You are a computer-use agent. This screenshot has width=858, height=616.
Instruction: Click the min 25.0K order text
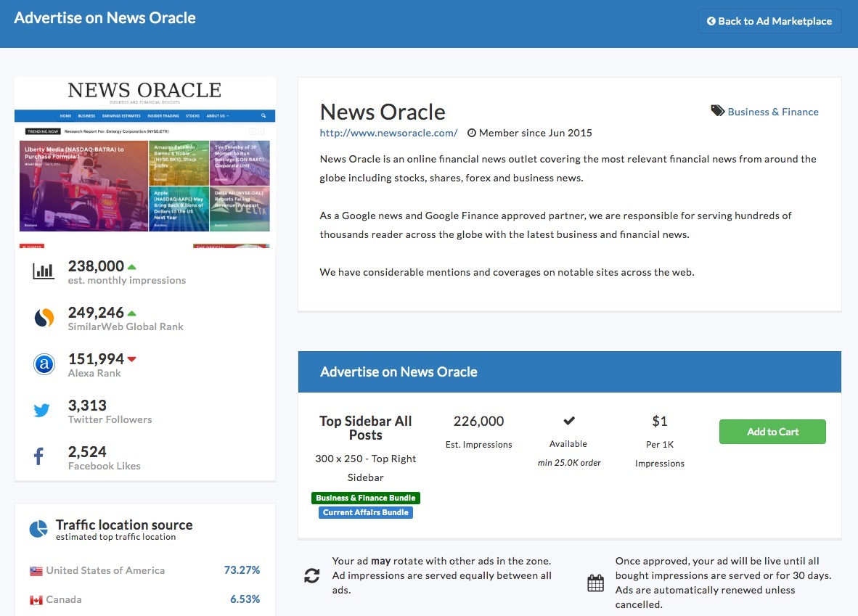click(569, 463)
